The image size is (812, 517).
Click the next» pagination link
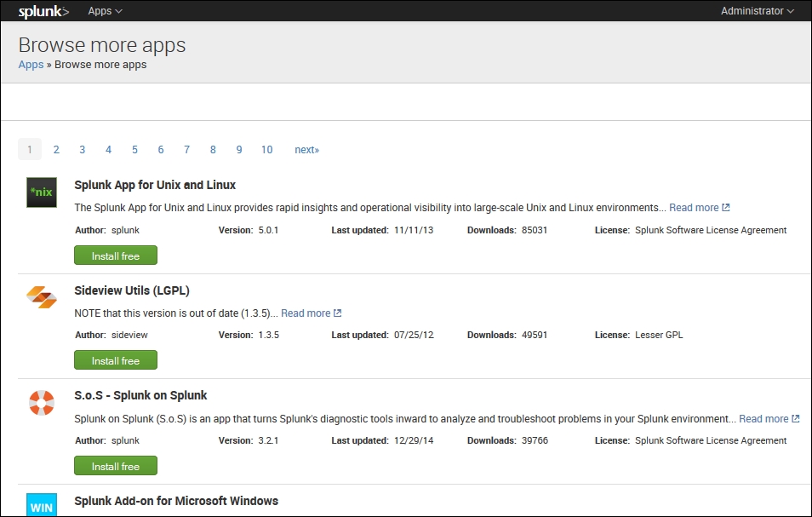click(x=306, y=150)
